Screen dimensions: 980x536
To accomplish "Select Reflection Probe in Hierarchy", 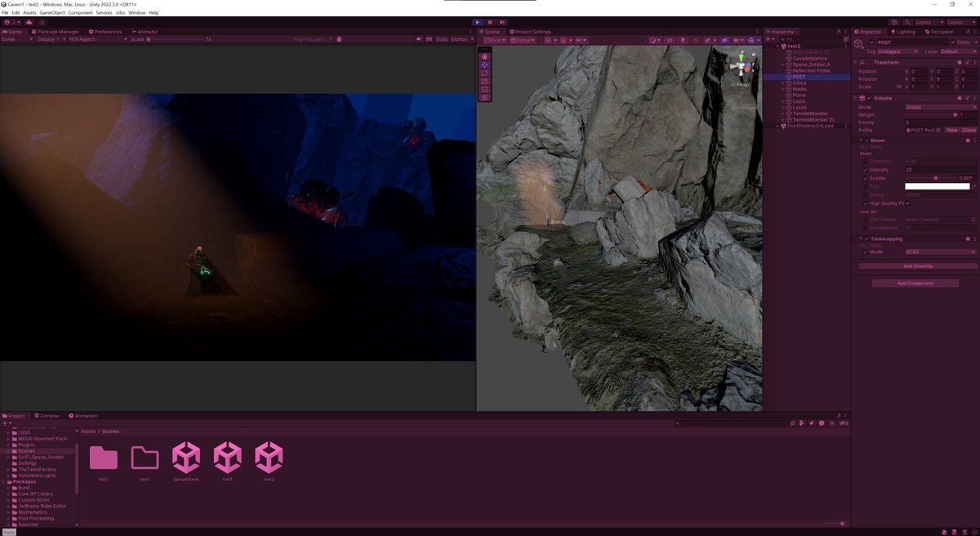I will pos(811,71).
